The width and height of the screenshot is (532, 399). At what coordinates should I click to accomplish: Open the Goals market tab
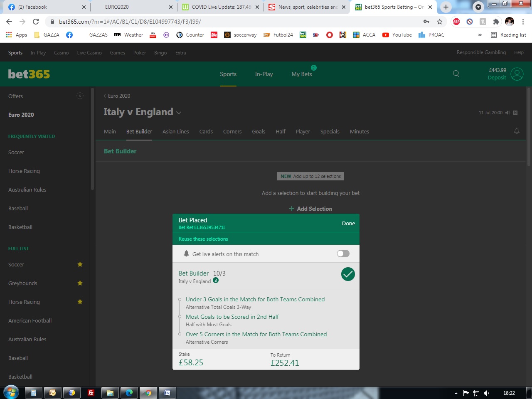pyautogui.click(x=259, y=131)
